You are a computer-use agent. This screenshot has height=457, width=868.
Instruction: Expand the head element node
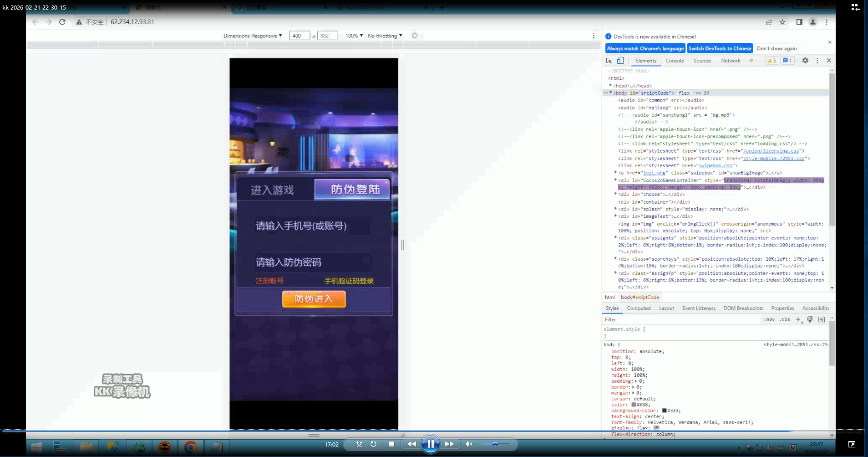coord(611,85)
